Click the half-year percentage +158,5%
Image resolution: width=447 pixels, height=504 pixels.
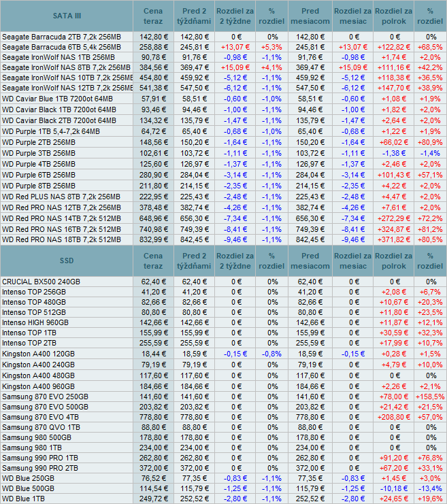pyautogui.click(x=430, y=397)
